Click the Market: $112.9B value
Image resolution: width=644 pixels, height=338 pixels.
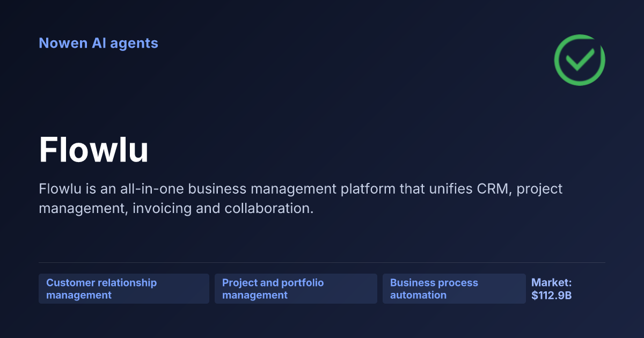click(552, 289)
